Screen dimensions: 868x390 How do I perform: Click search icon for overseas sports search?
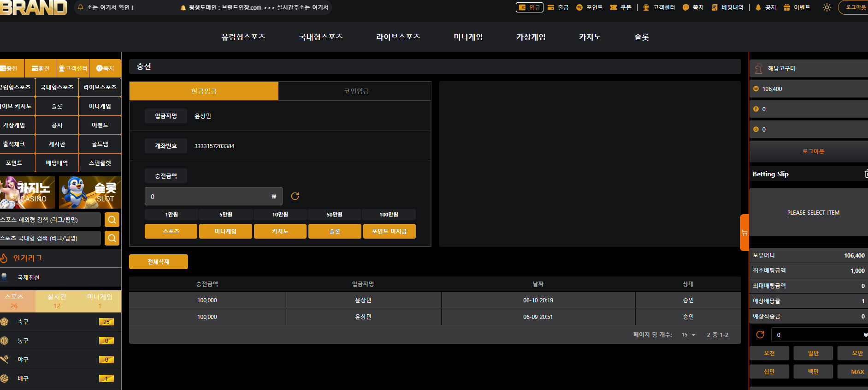point(112,220)
